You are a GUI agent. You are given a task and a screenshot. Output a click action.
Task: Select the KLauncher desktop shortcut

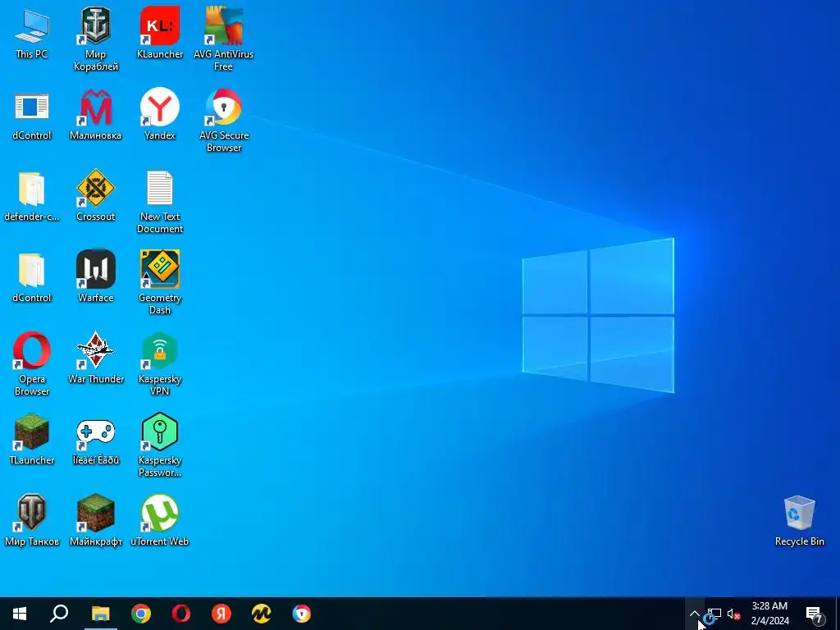coord(160,33)
